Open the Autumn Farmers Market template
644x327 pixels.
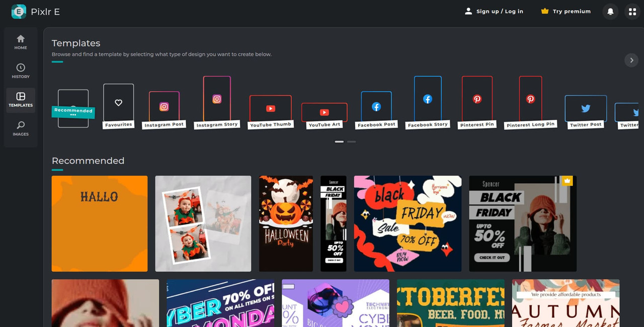(566, 303)
